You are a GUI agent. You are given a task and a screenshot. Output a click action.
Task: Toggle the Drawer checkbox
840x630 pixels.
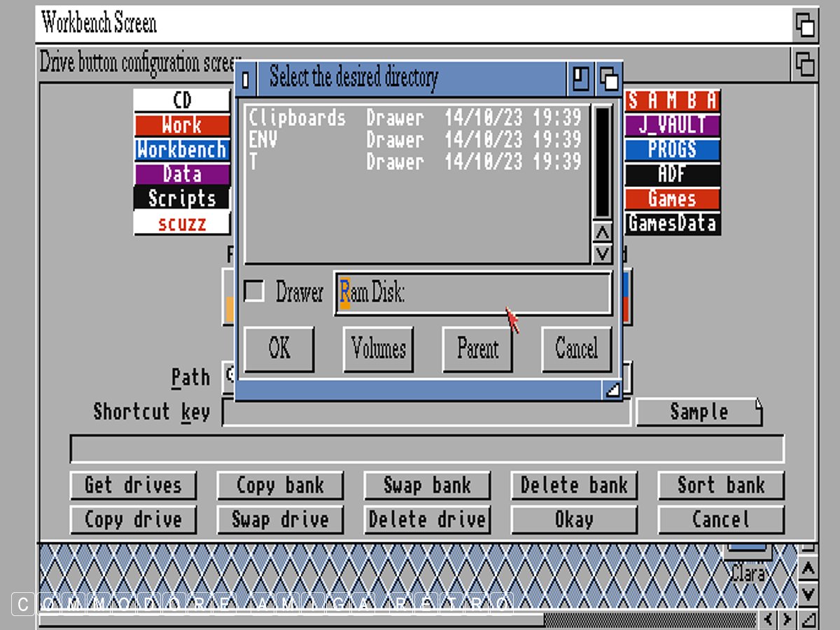click(x=253, y=291)
